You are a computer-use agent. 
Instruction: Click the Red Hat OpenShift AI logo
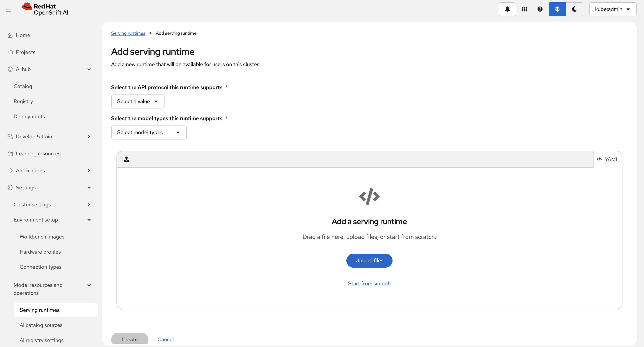click(45, 9)
